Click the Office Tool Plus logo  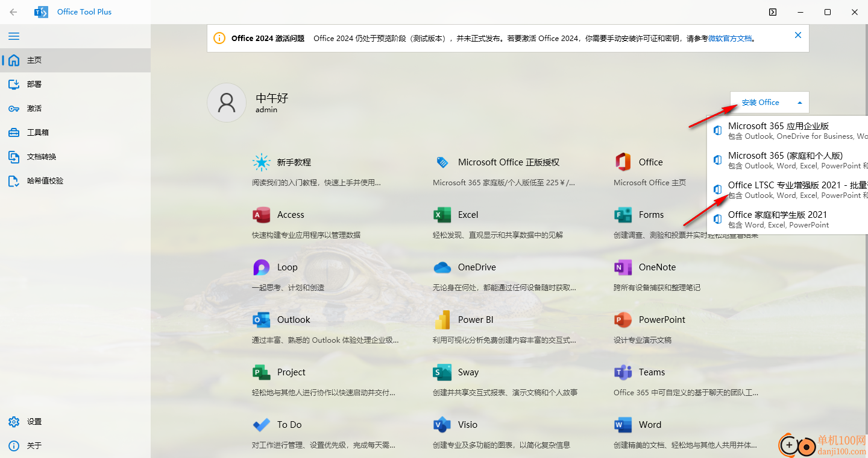[41, 12]
